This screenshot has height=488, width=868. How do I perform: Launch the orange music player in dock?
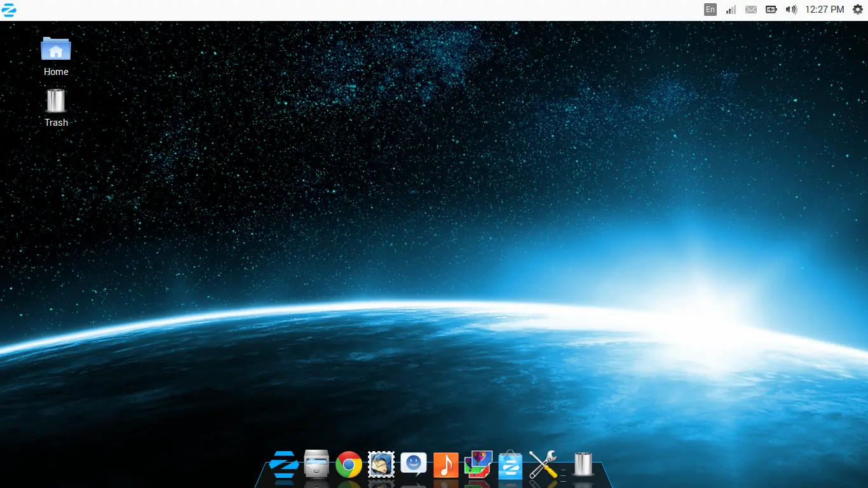coord(445,465)
